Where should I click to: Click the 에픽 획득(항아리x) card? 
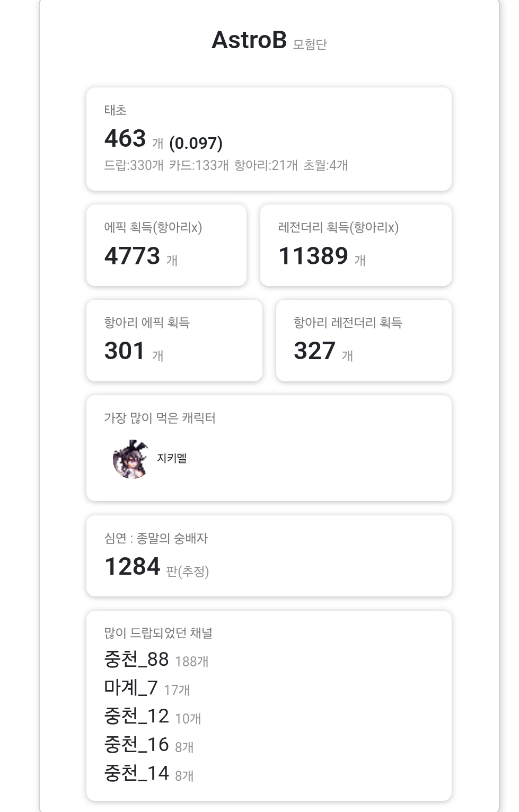(166, 245)
